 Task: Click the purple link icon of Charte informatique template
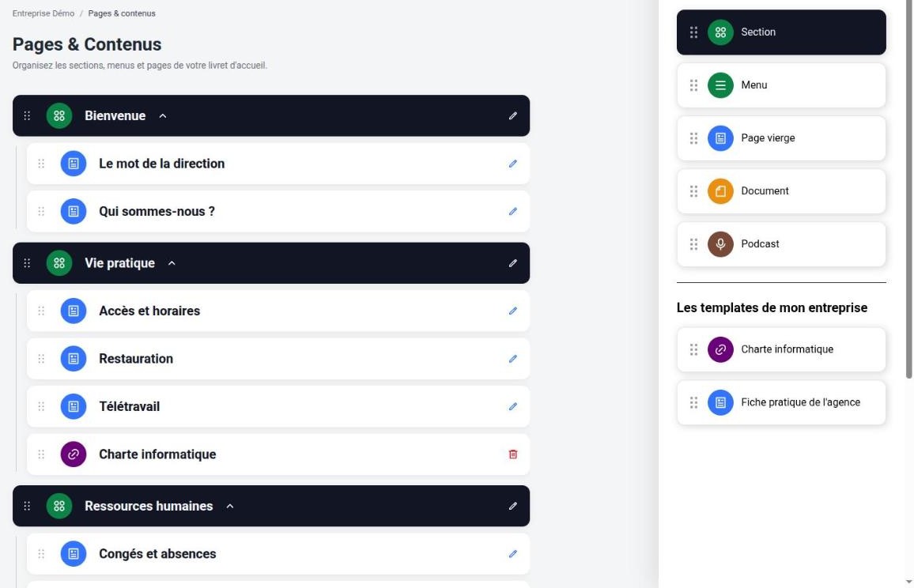pyautogui.click(x=719, y=349)
